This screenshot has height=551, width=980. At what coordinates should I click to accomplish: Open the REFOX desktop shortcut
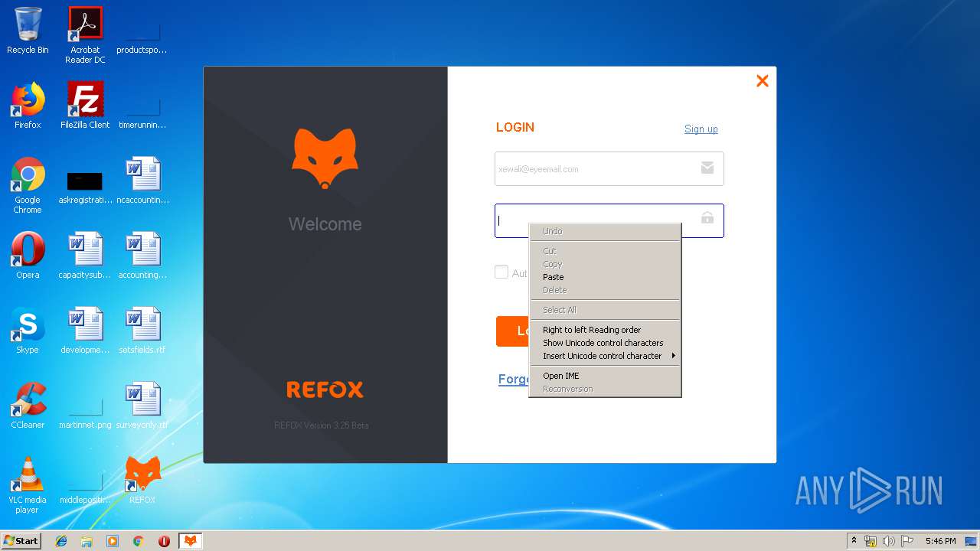(x=142, y=481)
